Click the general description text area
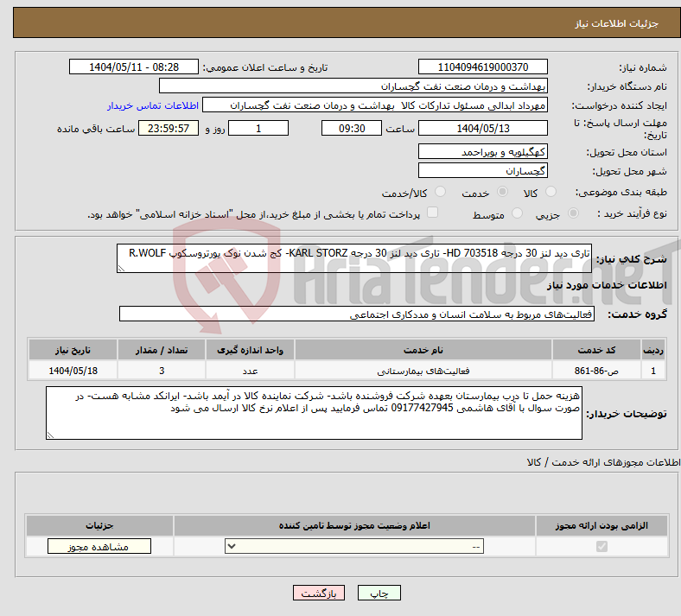681x616 pixels. click(354, 258)
